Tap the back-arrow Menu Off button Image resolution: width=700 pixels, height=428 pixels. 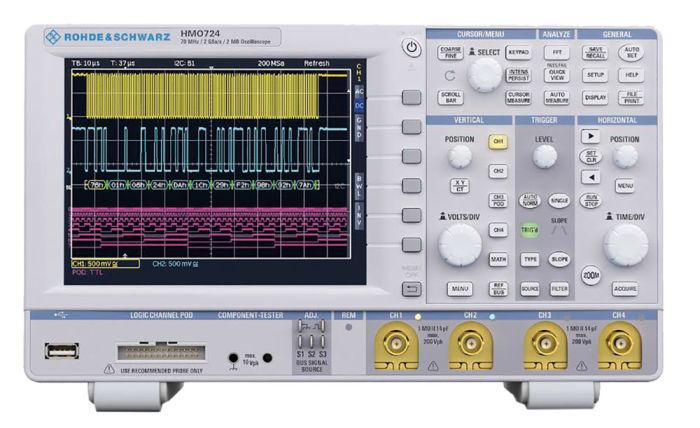point(411,289)
